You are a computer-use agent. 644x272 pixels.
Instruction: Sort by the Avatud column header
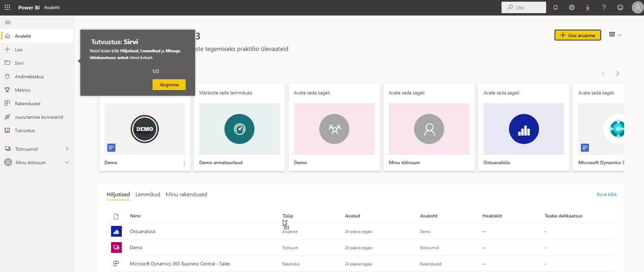click(353, 216)
